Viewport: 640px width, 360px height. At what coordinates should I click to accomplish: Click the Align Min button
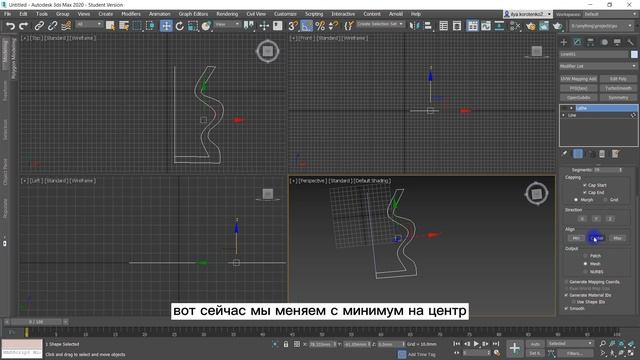click(576, 238)
